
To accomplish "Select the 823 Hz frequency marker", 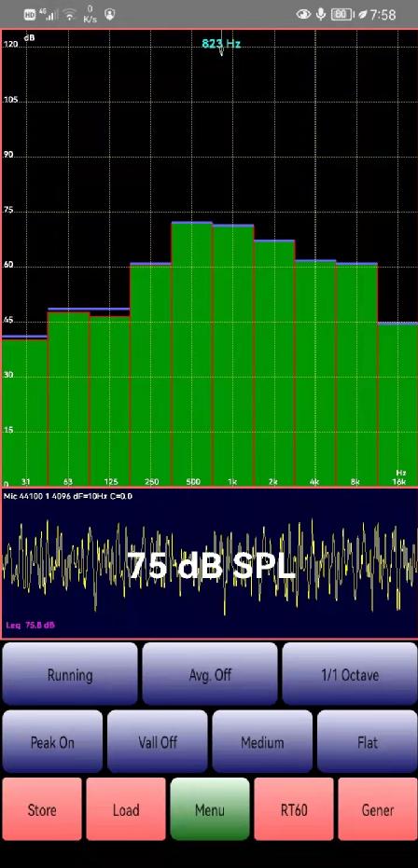I will [221, 44].
